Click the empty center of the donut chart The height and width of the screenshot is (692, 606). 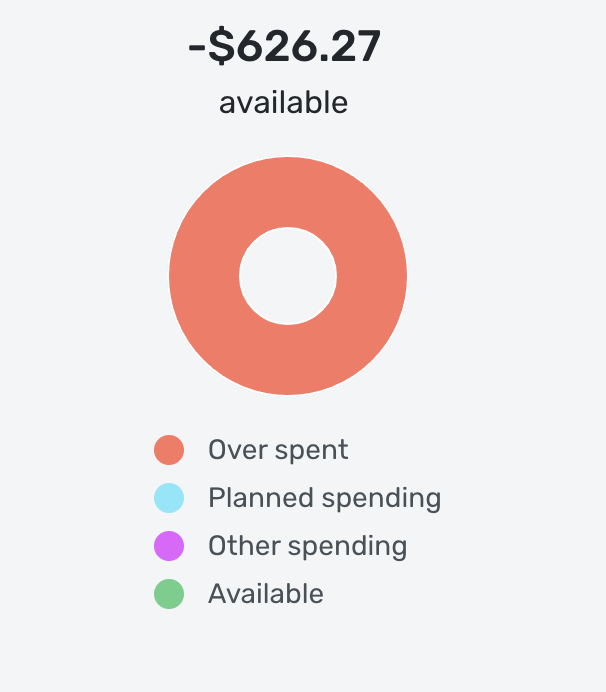pyautogui.click(x=288, y=276)
